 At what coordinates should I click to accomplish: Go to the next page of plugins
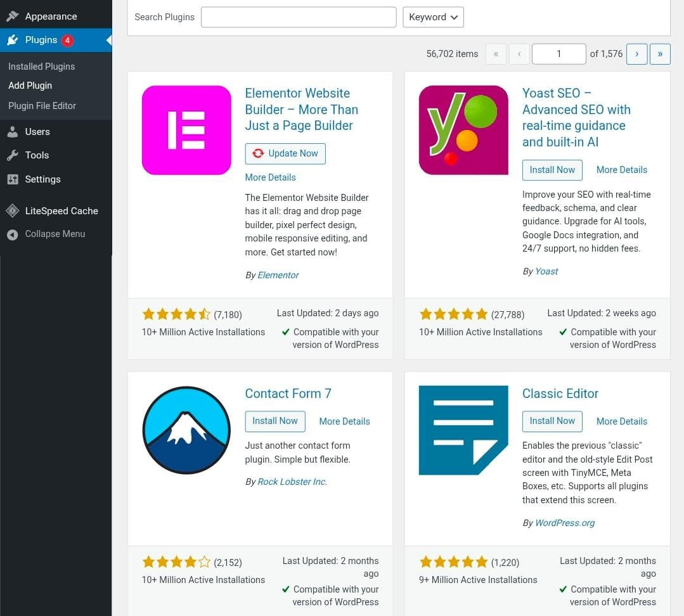click(x=636, y=54)
